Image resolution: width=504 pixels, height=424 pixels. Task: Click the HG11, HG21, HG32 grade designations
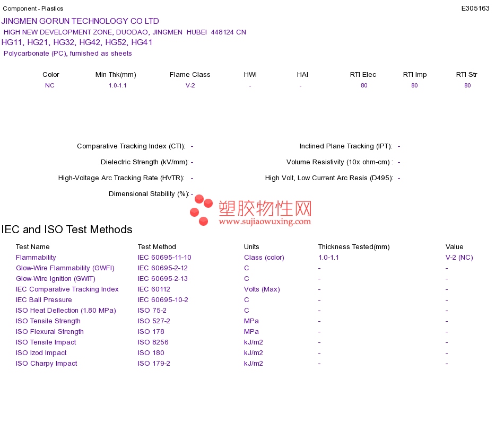[x=77, y=42]
